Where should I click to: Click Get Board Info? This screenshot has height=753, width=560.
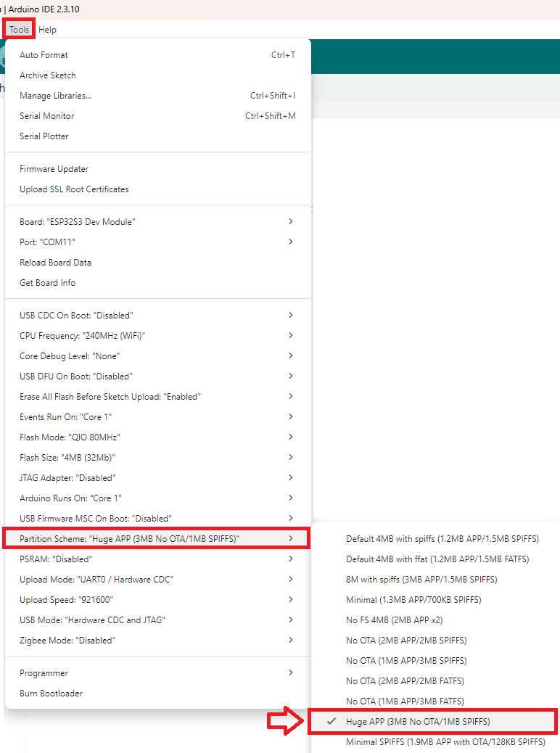point(157,283)
